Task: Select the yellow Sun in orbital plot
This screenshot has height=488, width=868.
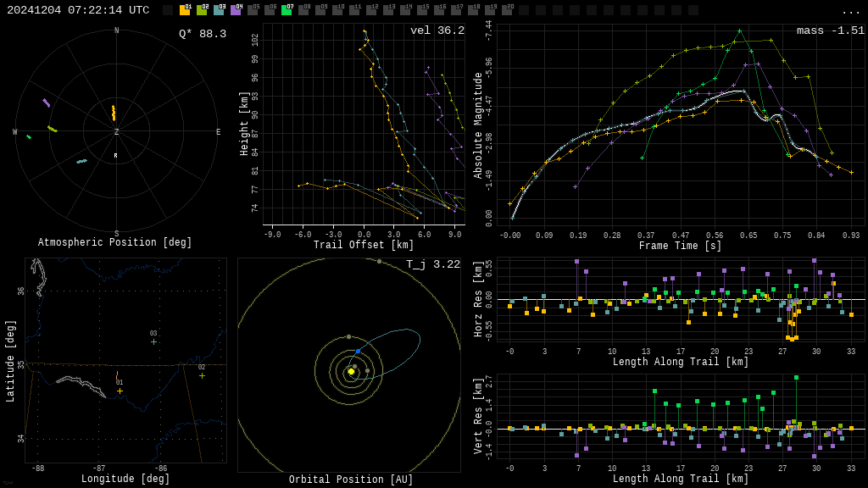Action: point(351,371)
